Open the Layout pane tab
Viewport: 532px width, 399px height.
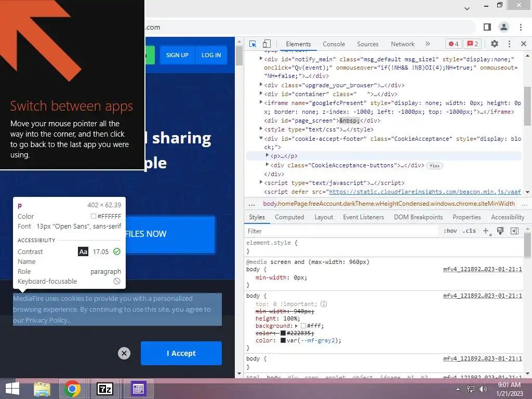(x=324, y=217)
